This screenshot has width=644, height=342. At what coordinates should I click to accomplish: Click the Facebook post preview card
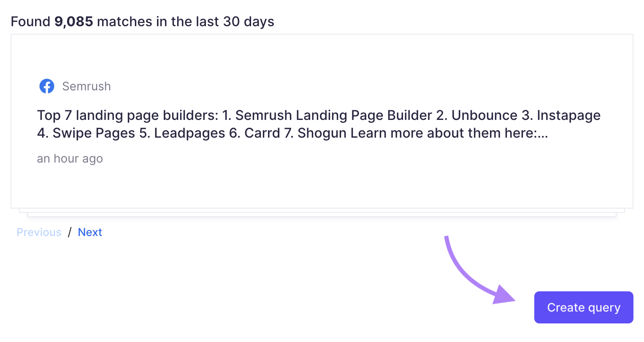322,121
